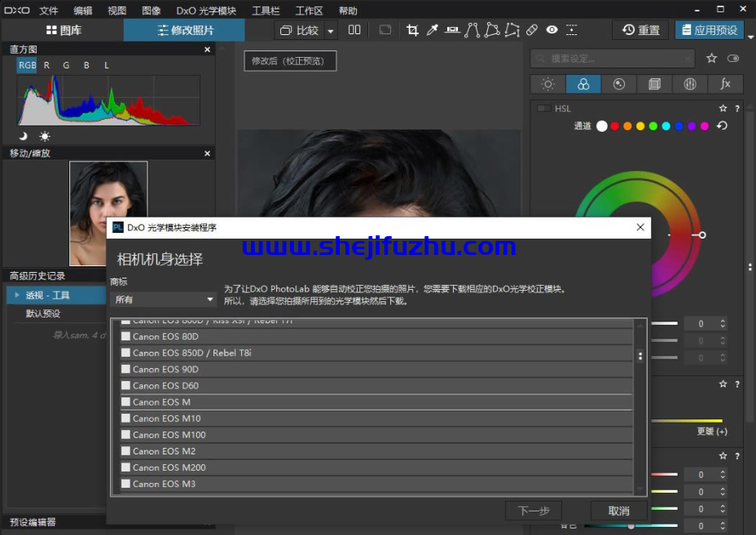Image resolution: width=756 pixels, height=535 pixels.
Task: Open help for the HSL palette
Action: tap(737, 108)
